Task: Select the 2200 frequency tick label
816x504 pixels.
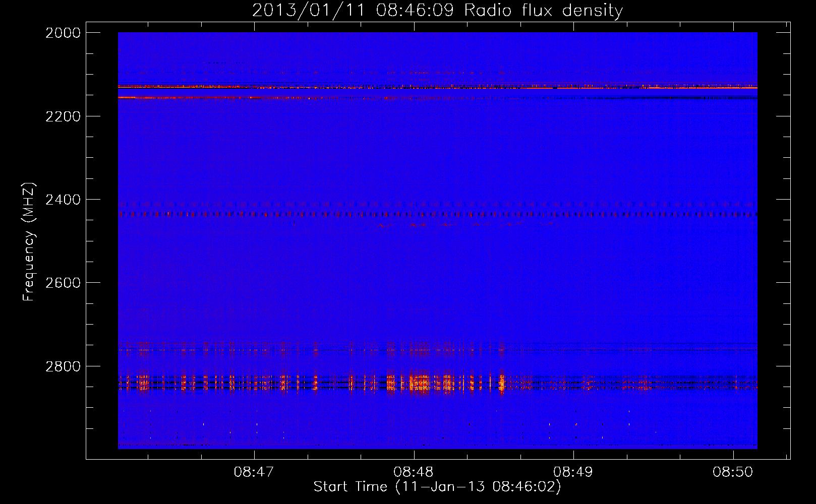Action: (x=63, y=116)
